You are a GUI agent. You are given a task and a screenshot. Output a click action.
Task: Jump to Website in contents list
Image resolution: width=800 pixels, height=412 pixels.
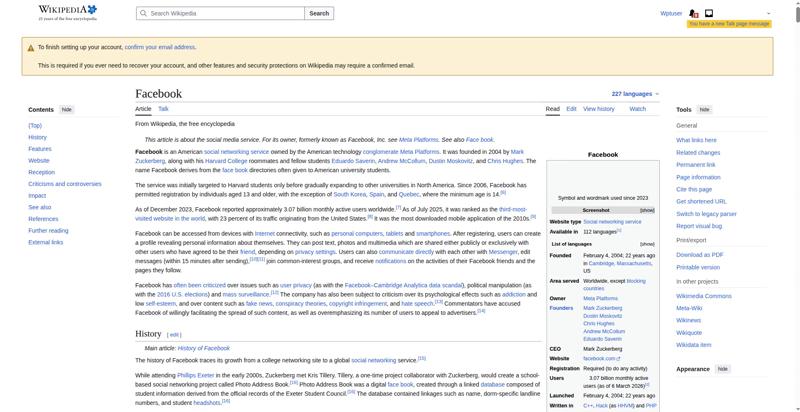pyautogui.click(x=39, y=161)
